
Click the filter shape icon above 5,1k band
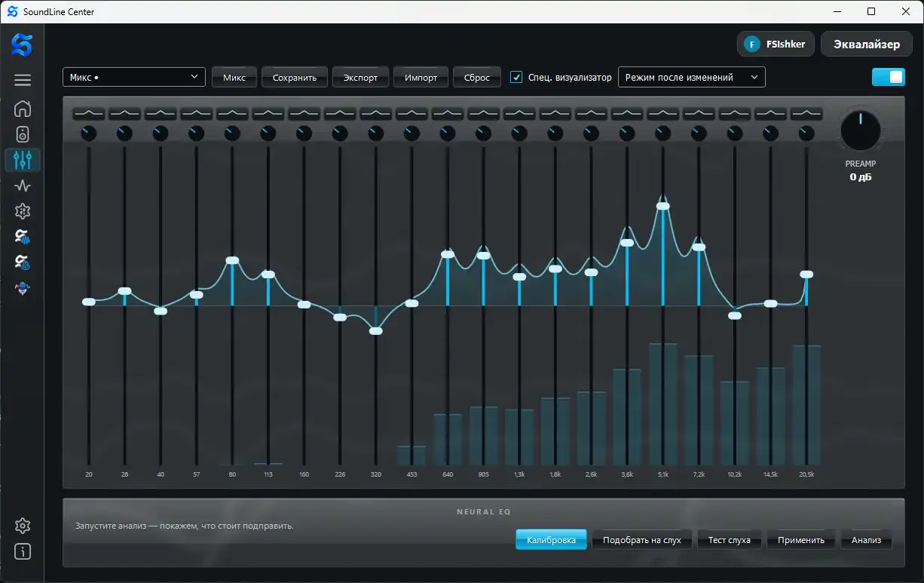click(663, 113)
